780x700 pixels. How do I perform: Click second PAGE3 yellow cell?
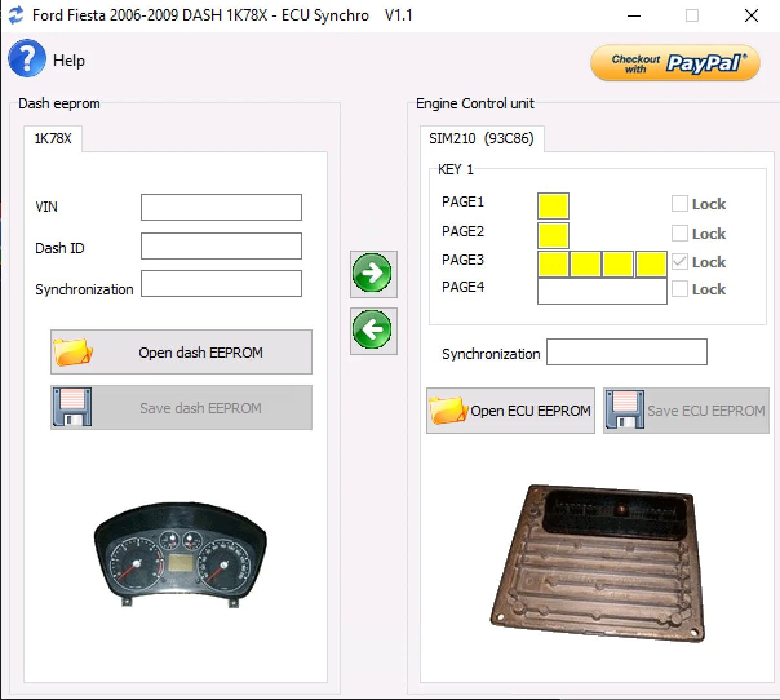point(586,264)
